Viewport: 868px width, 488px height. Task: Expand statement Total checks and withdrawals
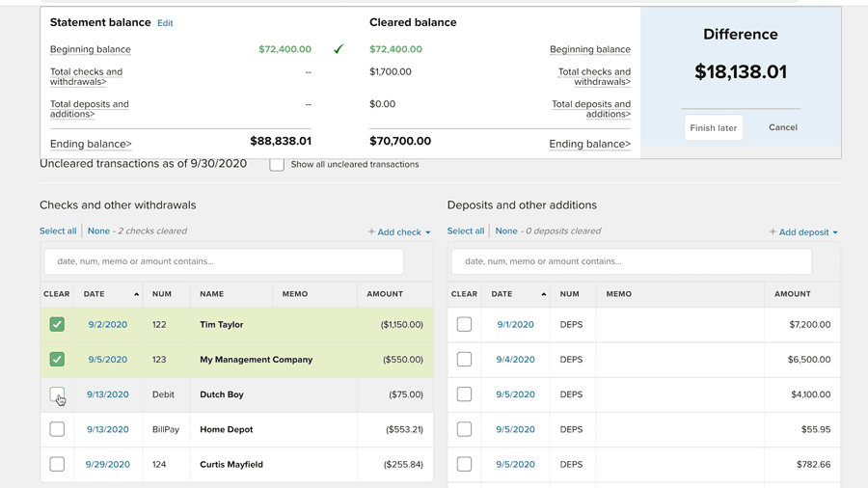tap(87, 76)
